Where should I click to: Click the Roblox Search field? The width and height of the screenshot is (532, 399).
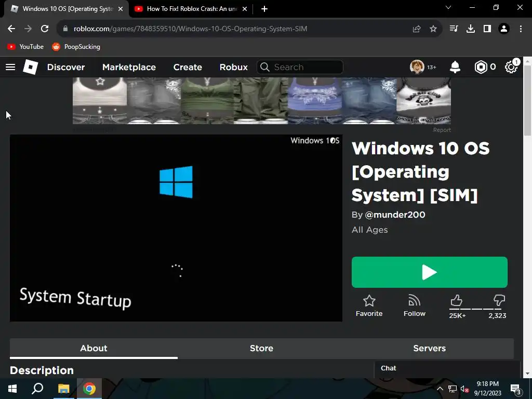[x=300, y=67]
